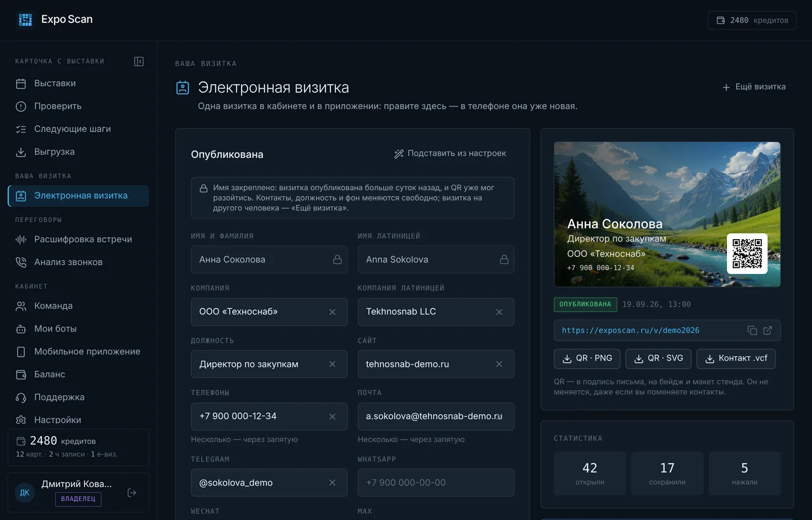The width and height of the screenshot is (812, 520).
Task: Open Расшифровка встречи
Action: (79, 240)
